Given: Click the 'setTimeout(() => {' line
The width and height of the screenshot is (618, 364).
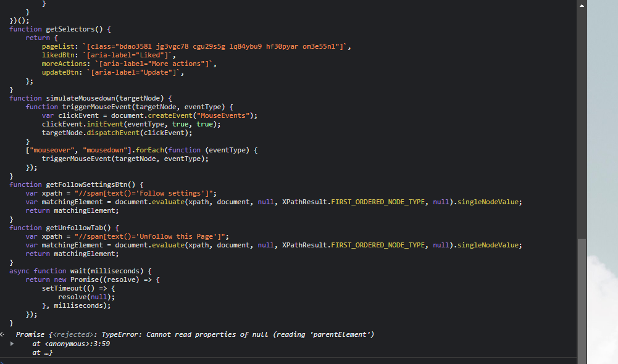Looking at the screenshot, I should pyautogui.click(x=78, y=288).
